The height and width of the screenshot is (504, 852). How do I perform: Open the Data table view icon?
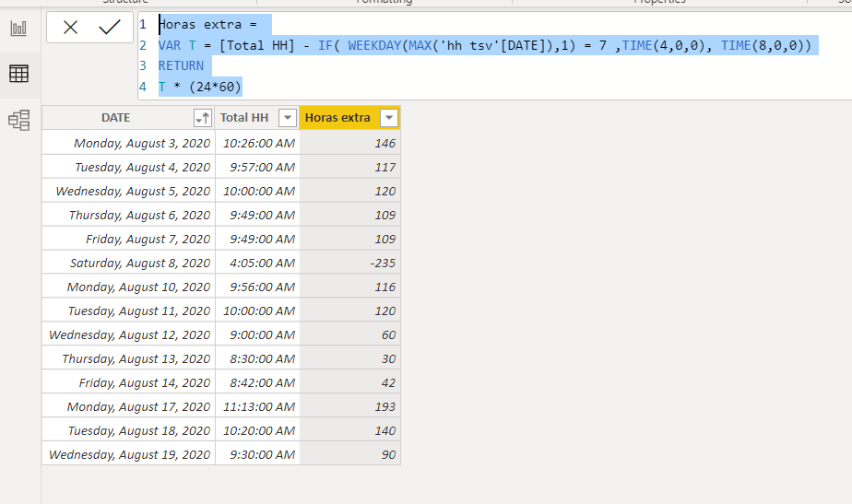pyautogui.click(x=19, y=74)
